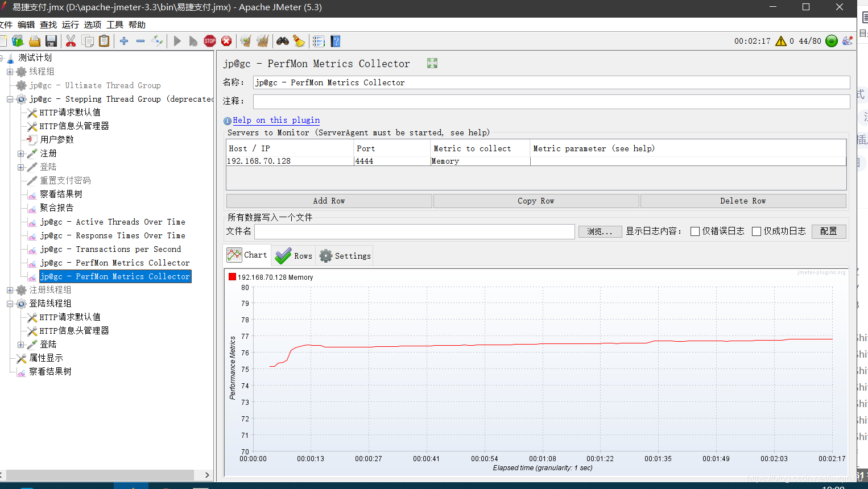Click the green expand icon beside panel title
Image resolution: width=868 pixels, height=489 pixels.
[x=432, y=63]
